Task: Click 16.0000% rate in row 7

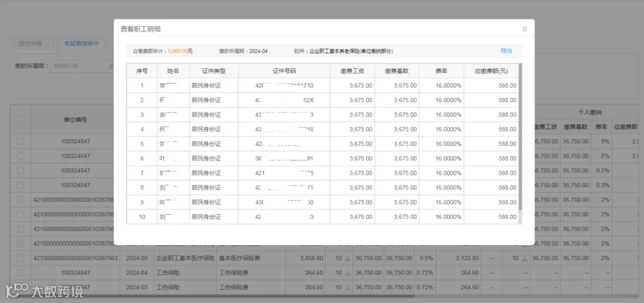Action: [441, 173]
